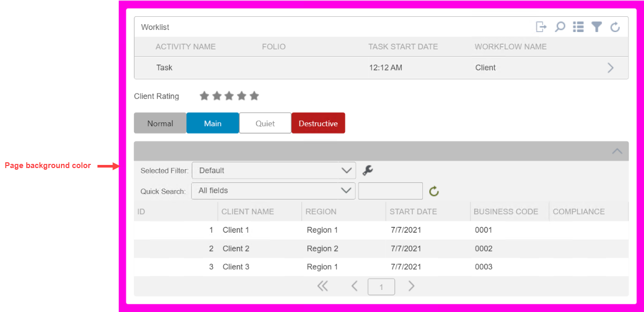This screenshot has width=644, height=312.
Task: Click the page number box
Action: pyautogui.click(x=381, y=287)
